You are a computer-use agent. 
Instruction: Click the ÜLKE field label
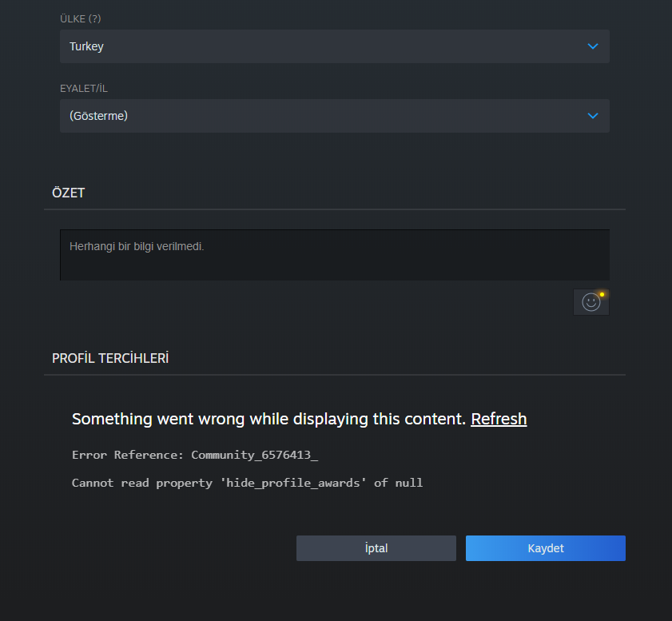click(x=74, y=18)
